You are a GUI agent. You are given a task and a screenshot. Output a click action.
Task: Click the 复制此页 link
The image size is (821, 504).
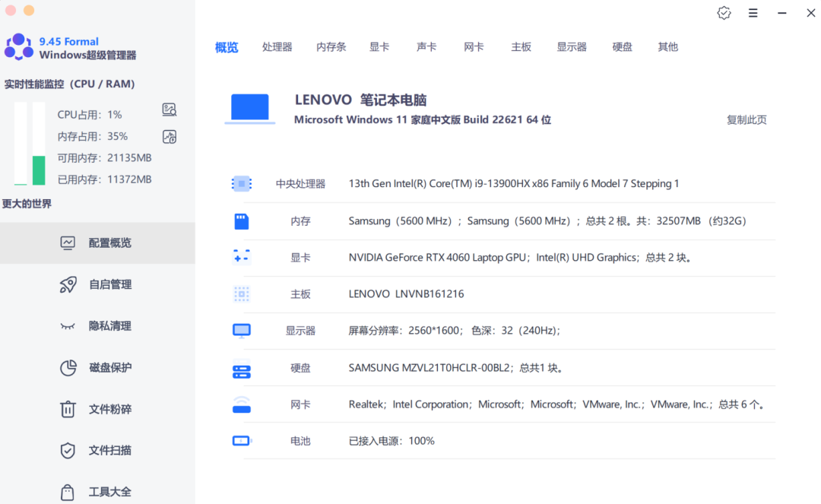pyautogui.click(x=746, y=119)
